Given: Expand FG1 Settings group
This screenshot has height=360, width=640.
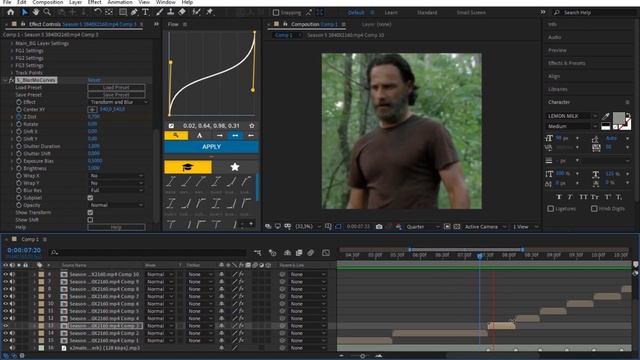Looking at the screenshot, I should [x=12, y=51].
